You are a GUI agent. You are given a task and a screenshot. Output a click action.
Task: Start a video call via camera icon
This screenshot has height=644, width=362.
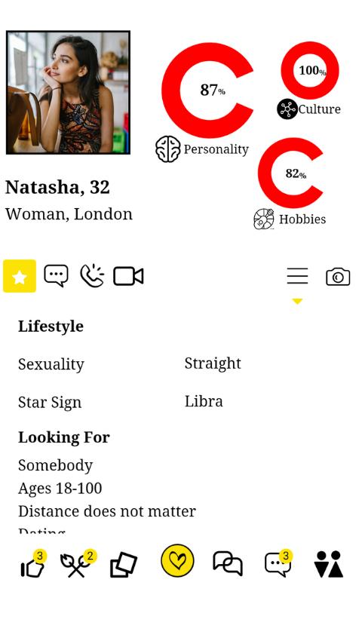[x=128, y=276]
